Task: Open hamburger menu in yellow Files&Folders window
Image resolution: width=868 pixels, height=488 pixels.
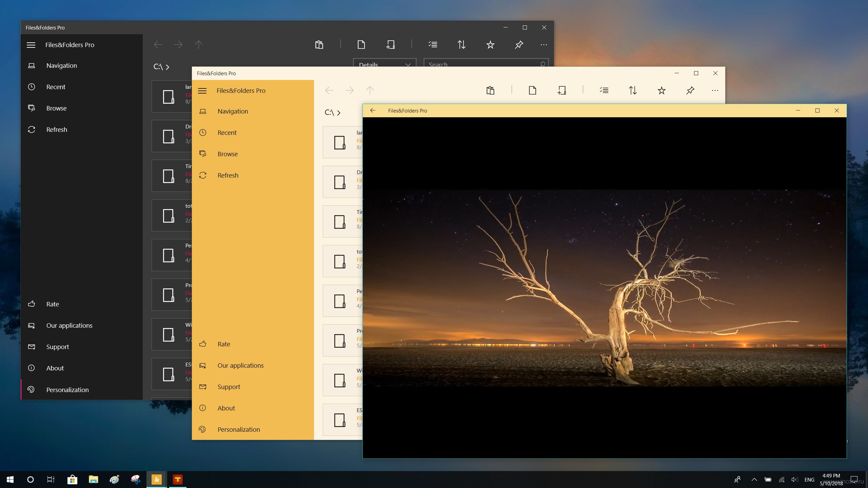Action: (x=202, y=90)
